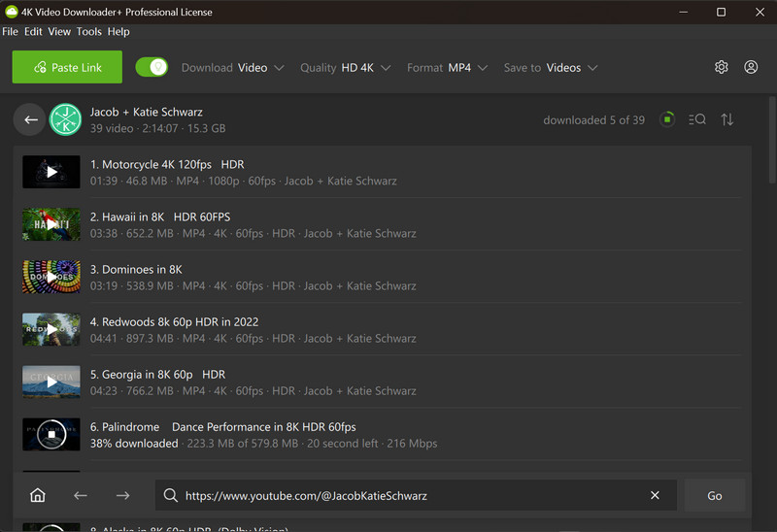Viewport: 777px width, 532px height.
Task: Play the Hawaii in 8K thumbnail
Action: click(51, 224)
